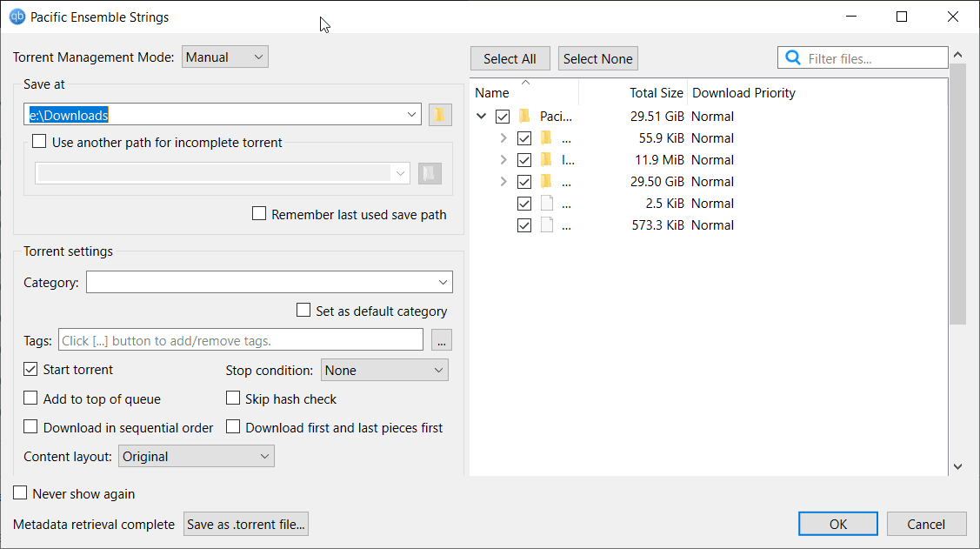Uncheck the root 29.51 GiB folder checkbox
This screenshot has height=549, width=980.
coord(503,117)
